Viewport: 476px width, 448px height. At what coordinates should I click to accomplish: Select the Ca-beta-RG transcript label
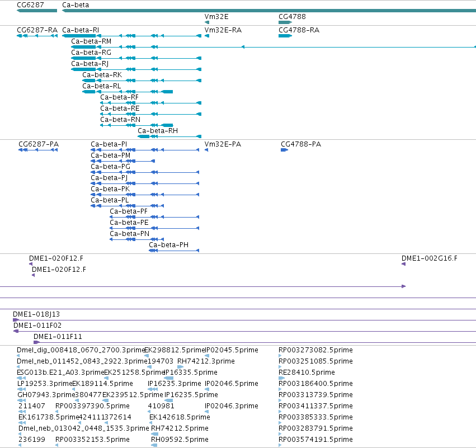91,52
